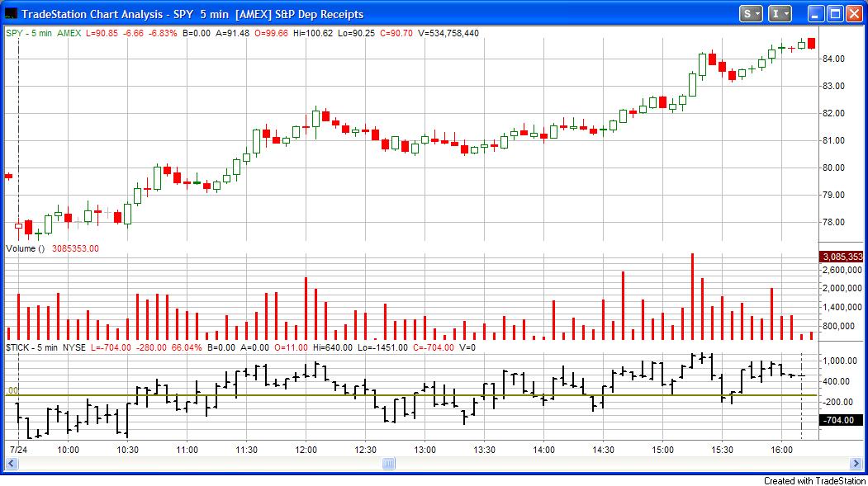Click the 7/24 date on time axis

[18, 450]
